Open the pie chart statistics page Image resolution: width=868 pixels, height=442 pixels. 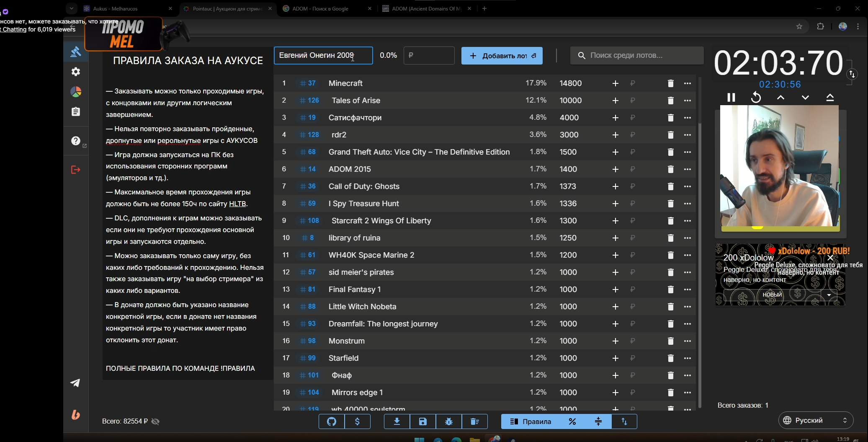[x=76, y=92]
